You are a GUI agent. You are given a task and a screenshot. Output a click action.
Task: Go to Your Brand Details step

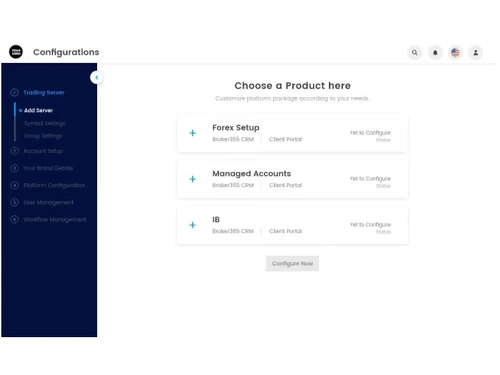click(x=48, y=168)
